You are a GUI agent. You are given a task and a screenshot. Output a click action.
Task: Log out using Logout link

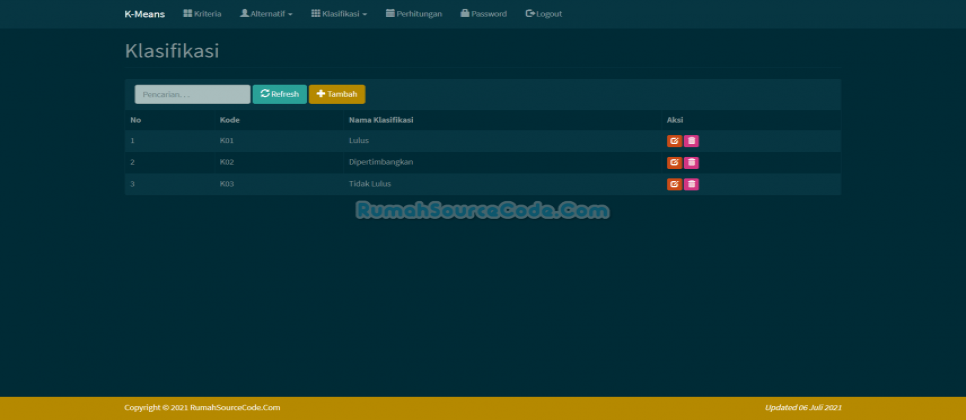coord(544,14)
